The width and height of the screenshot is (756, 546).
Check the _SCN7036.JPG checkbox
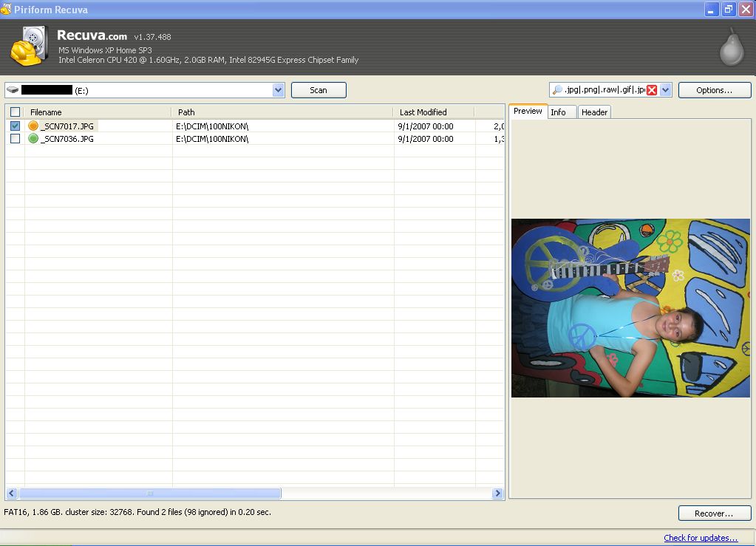pyautogui.click(x=15, y=138)
